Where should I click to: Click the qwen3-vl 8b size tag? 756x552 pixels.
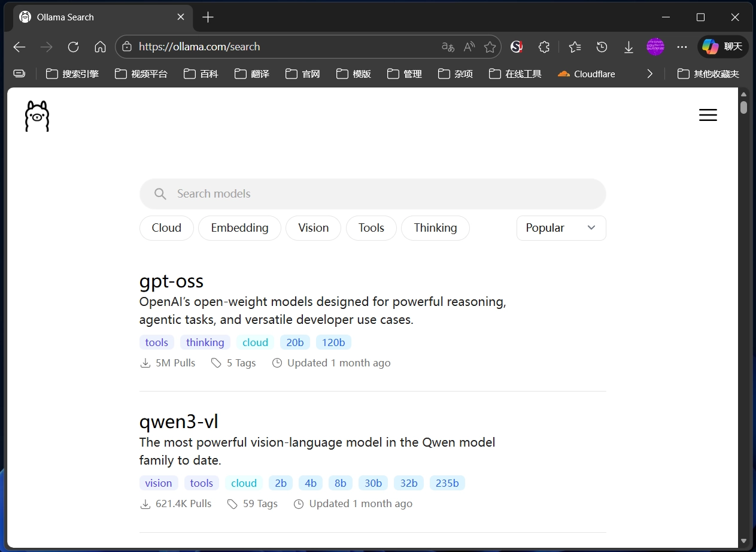pos(341,483)
